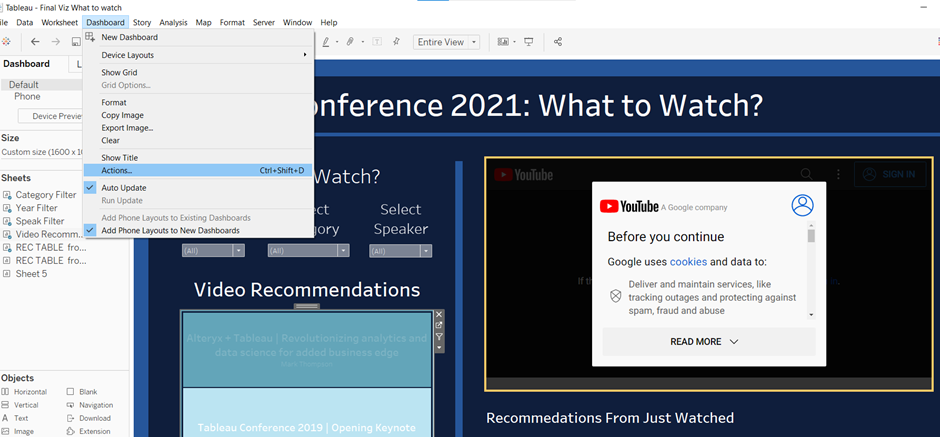The height and width of the screenshot is (437, 940).
Task: Click the account profile icon in YouTube dialog
Action: (x=802, y=205)
